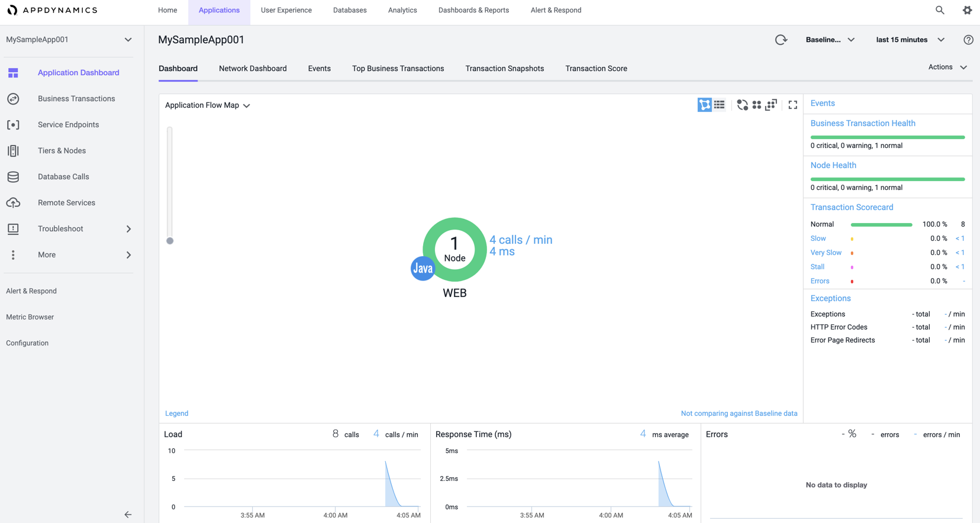
Task: Refresh the dashboard data
Action: 781,40
